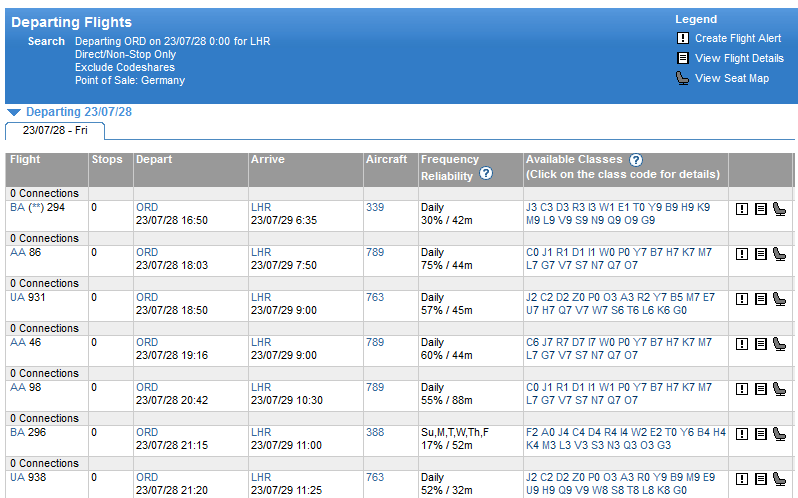
Task: Open flight details icon for AA 86
Action: click(x=760, y=254)
